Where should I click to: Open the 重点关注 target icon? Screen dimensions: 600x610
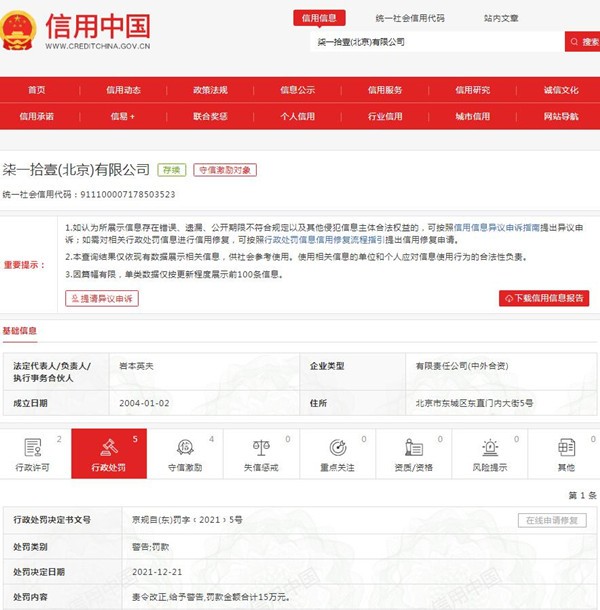338,447
